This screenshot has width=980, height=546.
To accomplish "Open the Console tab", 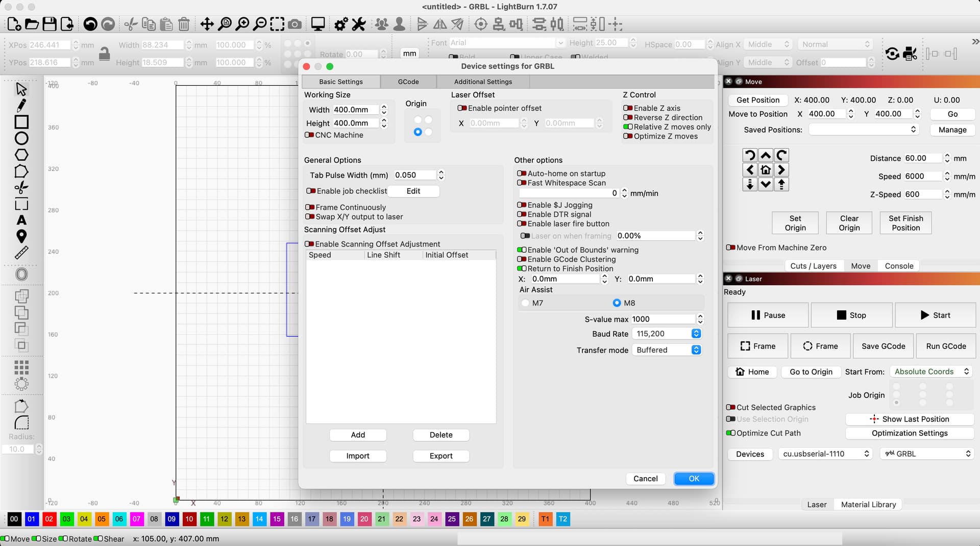I will (x=899, y=266).
